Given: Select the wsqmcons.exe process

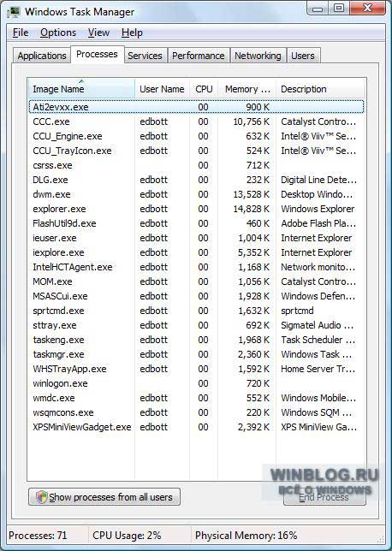Looking at the screenshot, I should [x=196, y=412].
